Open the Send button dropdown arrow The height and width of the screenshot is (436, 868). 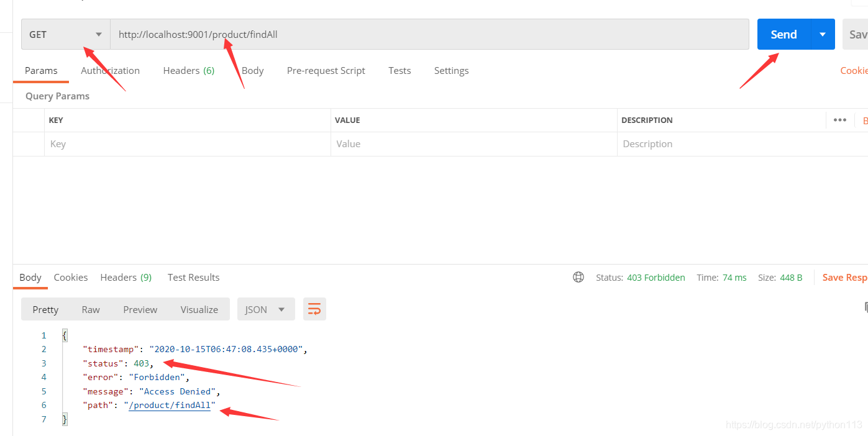[x=823, y=34]
